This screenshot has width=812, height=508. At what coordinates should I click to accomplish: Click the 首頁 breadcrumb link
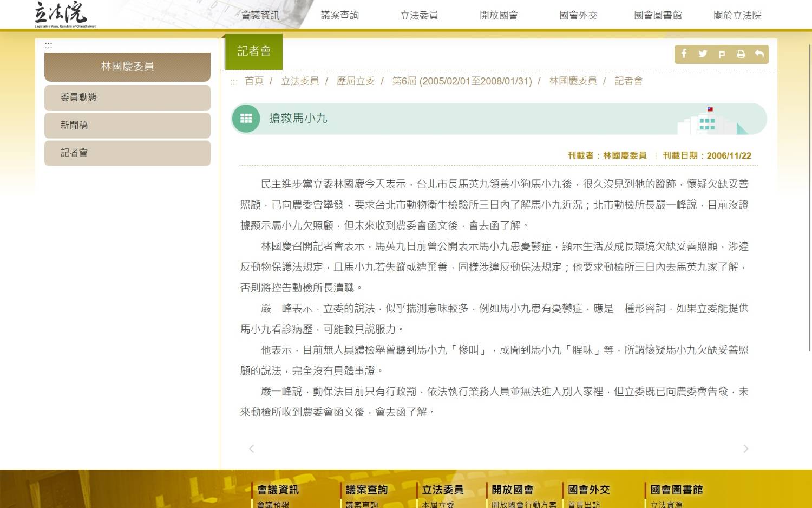[x=254, y=81]
